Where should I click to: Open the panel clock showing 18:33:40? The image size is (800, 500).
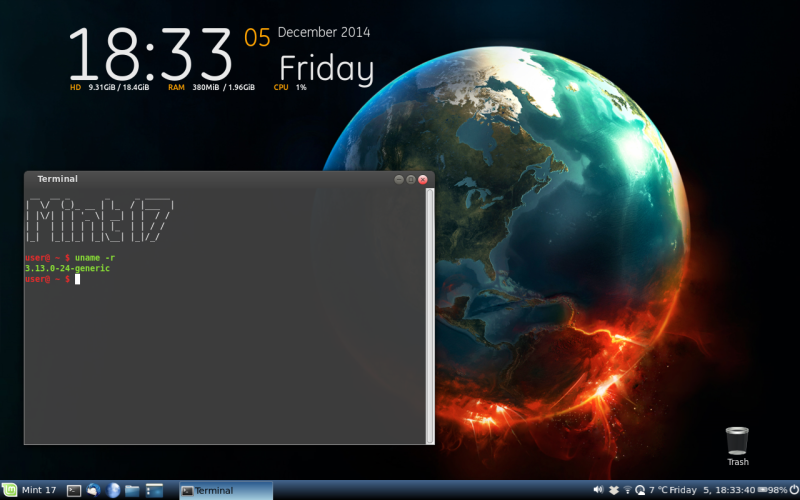click(x=728, y=490)
